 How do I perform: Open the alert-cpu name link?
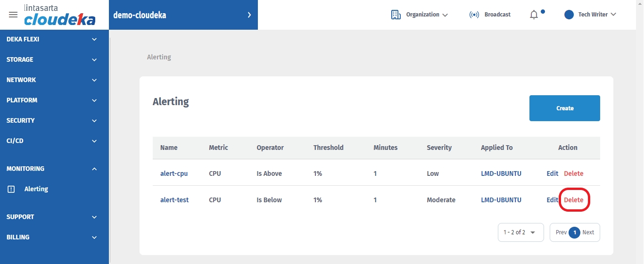174,173
